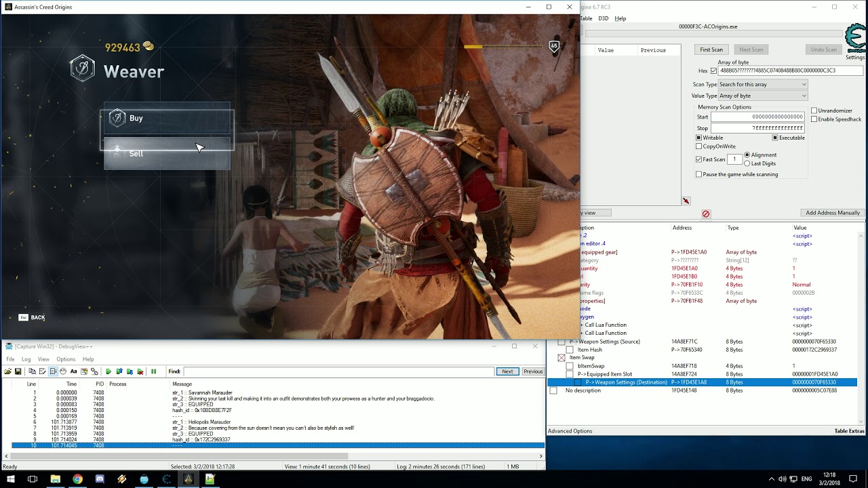Select Buy option in Weaver shop

point(167,118)
